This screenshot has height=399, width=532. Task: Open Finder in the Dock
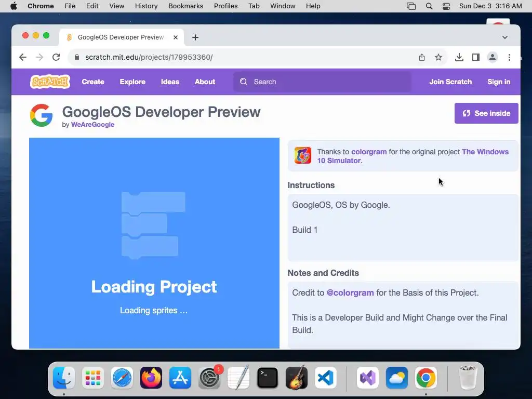click(x=64, y=378)
